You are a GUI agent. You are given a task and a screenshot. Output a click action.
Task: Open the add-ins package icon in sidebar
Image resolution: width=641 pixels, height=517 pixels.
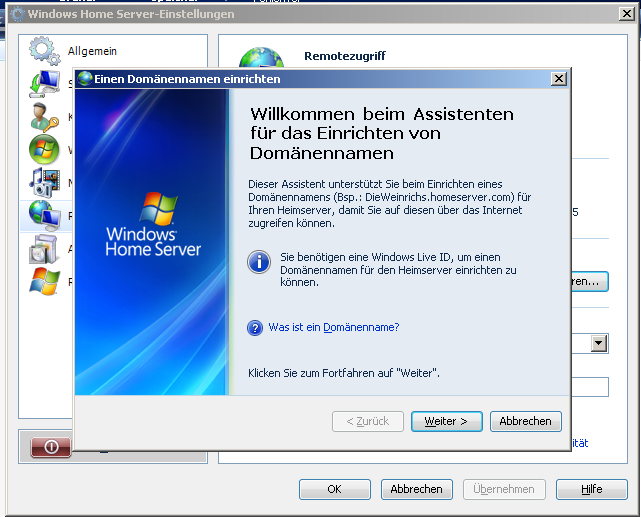(43, 247)
